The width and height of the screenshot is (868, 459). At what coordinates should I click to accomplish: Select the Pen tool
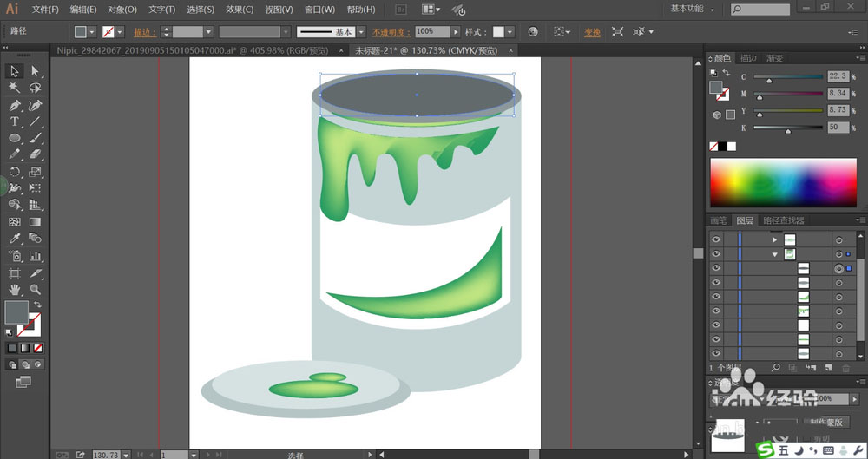15,105
